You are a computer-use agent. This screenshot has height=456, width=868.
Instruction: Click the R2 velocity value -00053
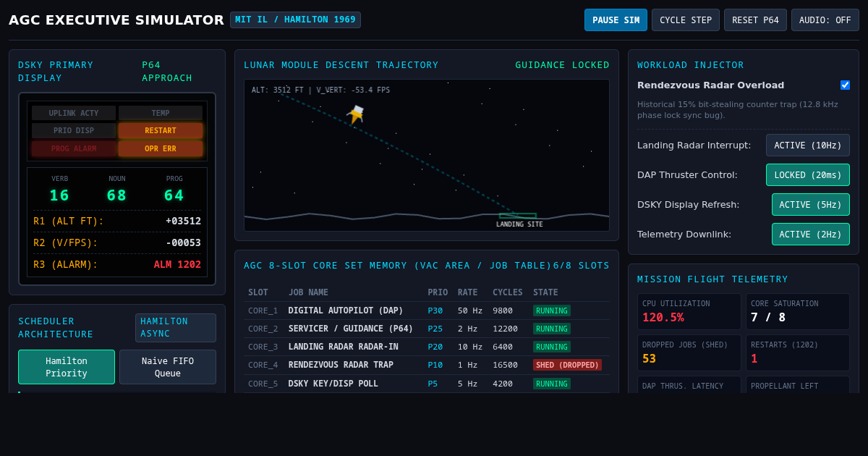184,242
